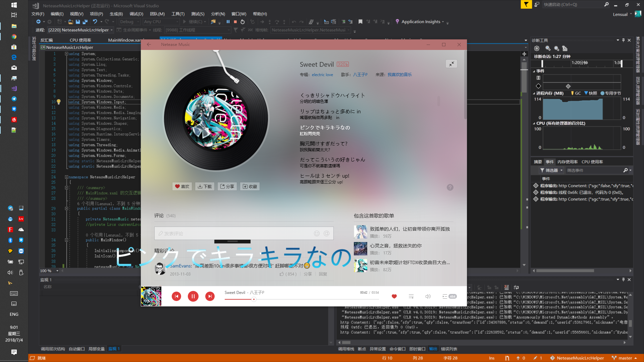Viewport: 644px width, 362px height.
Task: Click the zoom in icon in the diagnostic tools
Action: point(548,48)
